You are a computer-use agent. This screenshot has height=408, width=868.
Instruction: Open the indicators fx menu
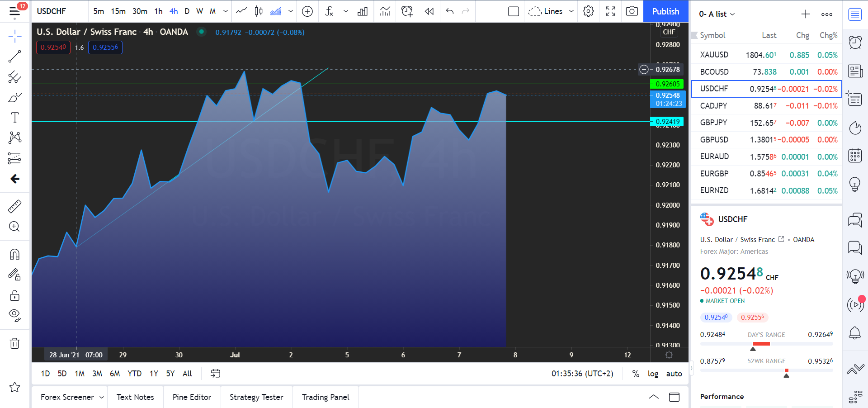tap(330, 11)
